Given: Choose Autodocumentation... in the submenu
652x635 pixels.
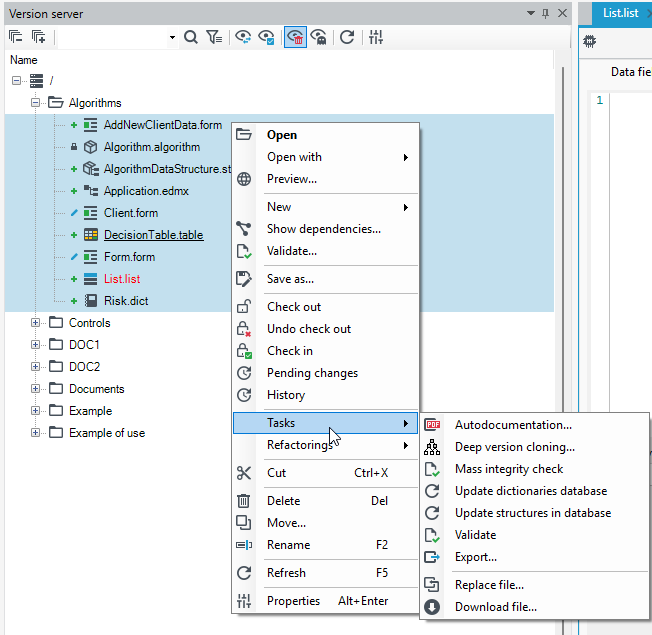Looking at the screenshot, I should 513,425.
